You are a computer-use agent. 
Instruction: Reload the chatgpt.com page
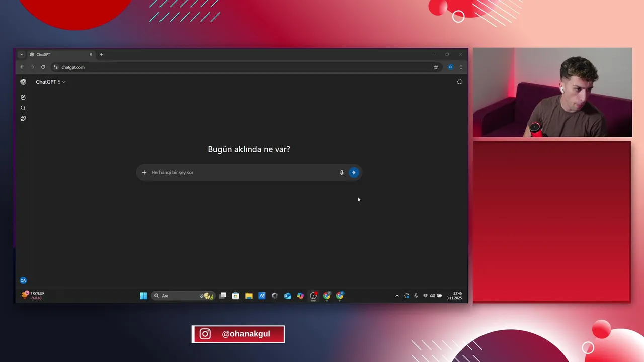[x=43, y=67]
